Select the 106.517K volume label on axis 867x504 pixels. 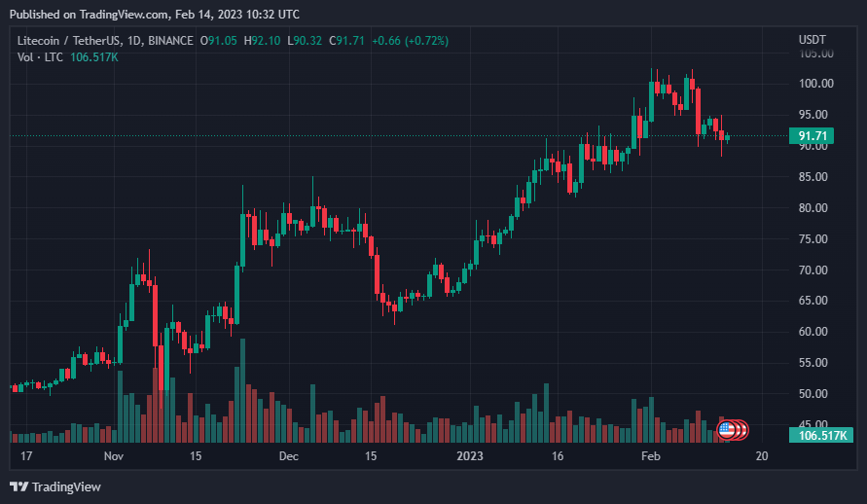(821, 436)
